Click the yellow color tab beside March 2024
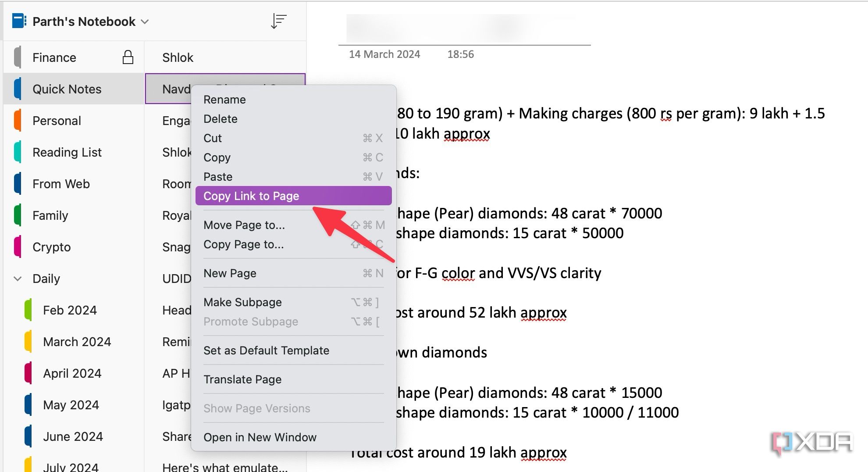Screen dimensions: 868x472 pos(28,342)
